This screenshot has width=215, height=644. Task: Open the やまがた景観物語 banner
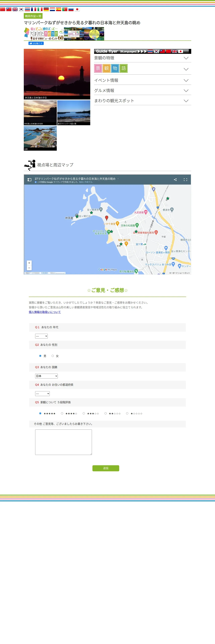(x=44, y=34)
